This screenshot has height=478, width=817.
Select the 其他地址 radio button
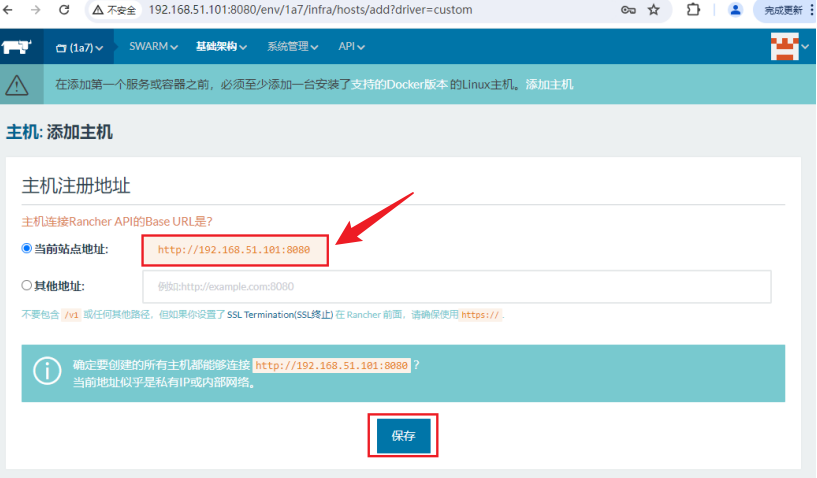tap(27, 285)
